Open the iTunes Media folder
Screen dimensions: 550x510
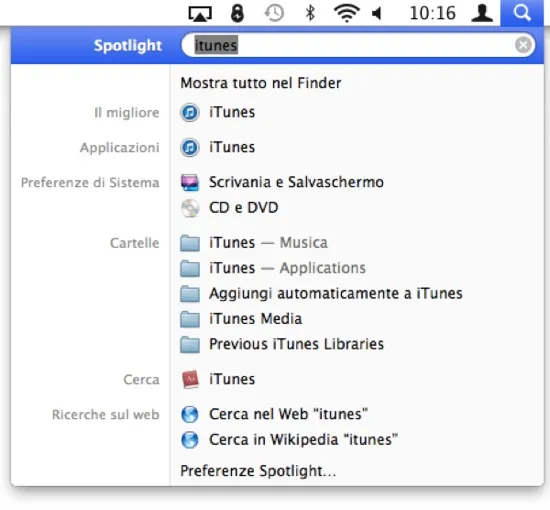[255, 319]
